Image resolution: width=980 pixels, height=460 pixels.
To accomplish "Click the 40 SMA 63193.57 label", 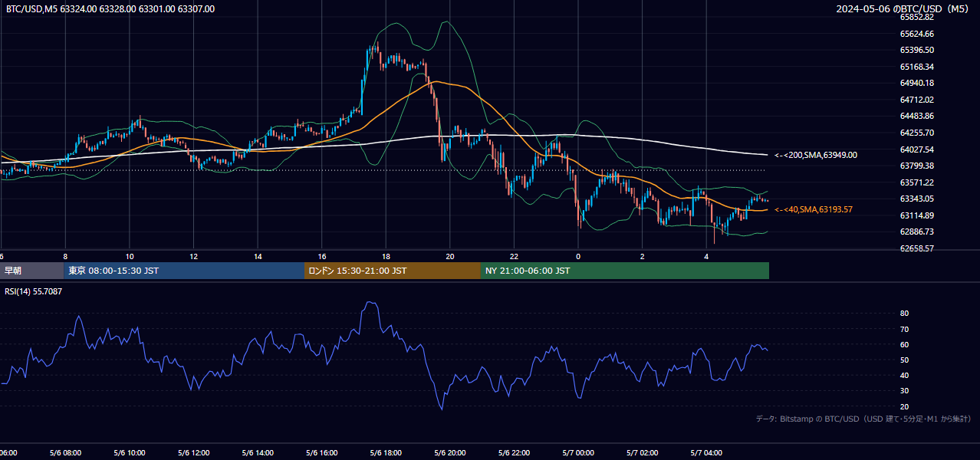I will (814, 209).
